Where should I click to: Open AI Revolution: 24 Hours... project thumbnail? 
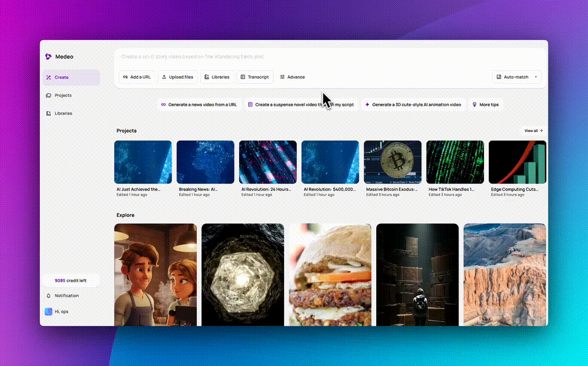tap(268, 162)
